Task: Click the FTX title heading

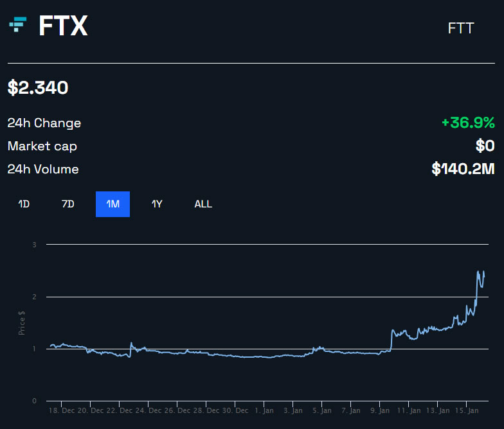Action: pos(63,26)
